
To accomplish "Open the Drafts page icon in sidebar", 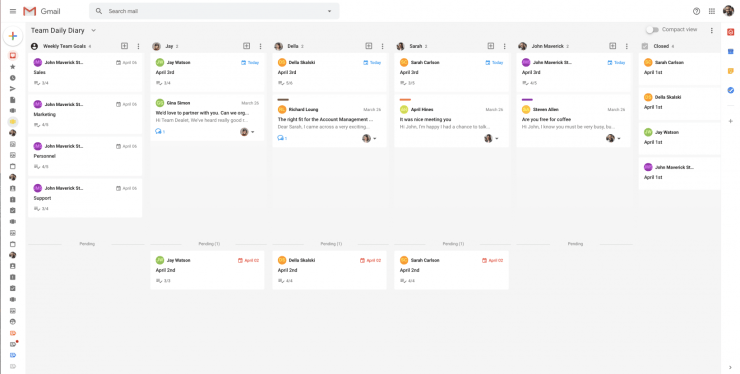I will [13, 100].
